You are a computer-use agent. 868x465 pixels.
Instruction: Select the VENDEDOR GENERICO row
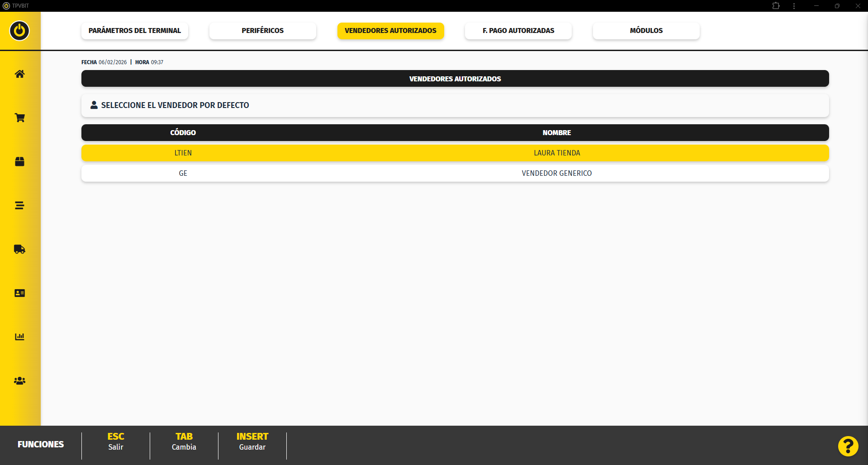tap(455, 174)
